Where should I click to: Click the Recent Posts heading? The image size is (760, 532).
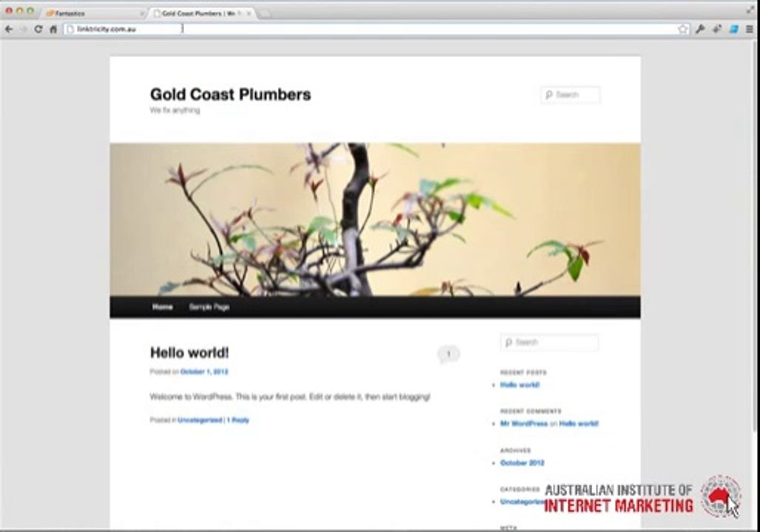pos(523,372)
